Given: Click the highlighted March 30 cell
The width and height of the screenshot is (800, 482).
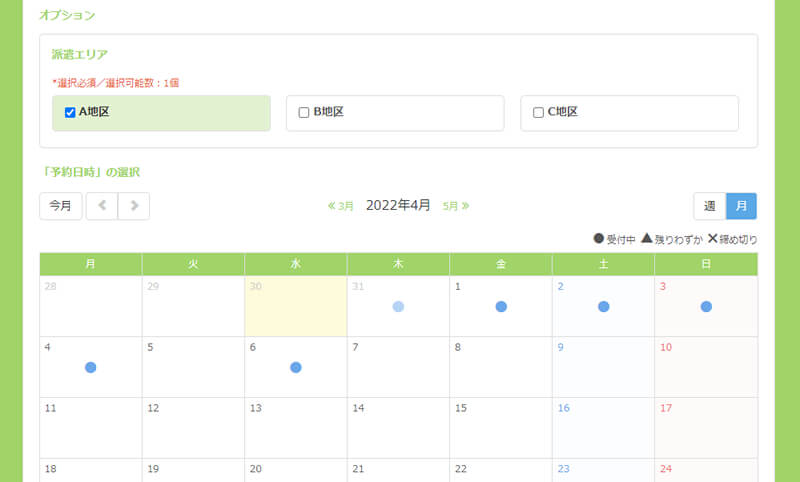Looking at the screenshot, I should (295, 307).
